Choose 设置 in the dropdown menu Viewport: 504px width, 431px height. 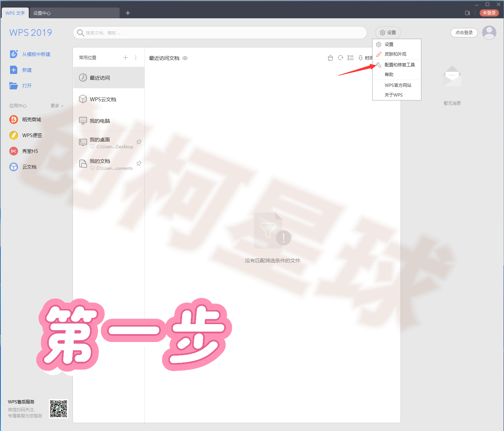397,44
